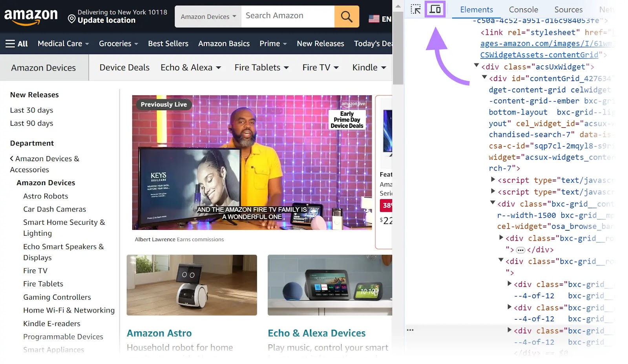The height and width of the screenshot is (364, 628).
Task: Click the Last 30 days link
Action: tap(31, 110)
